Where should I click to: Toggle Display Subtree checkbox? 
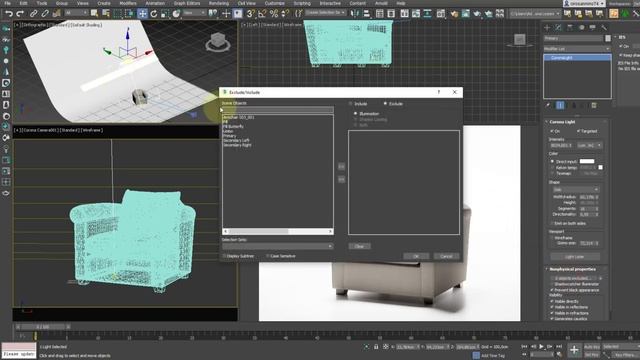pyautogui.click(x=224, y=256)
